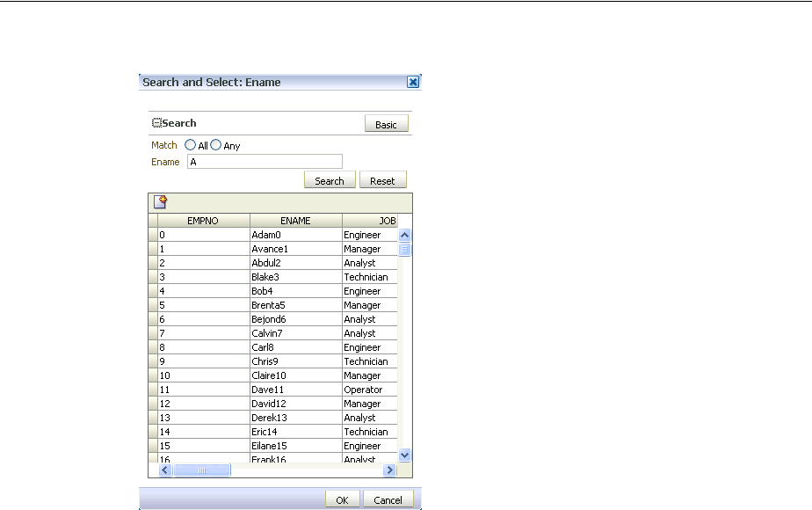Select the Bob4 name cell
Image resolution: width=812 pixels, height=510 pixels.
[x=295, y=291]
